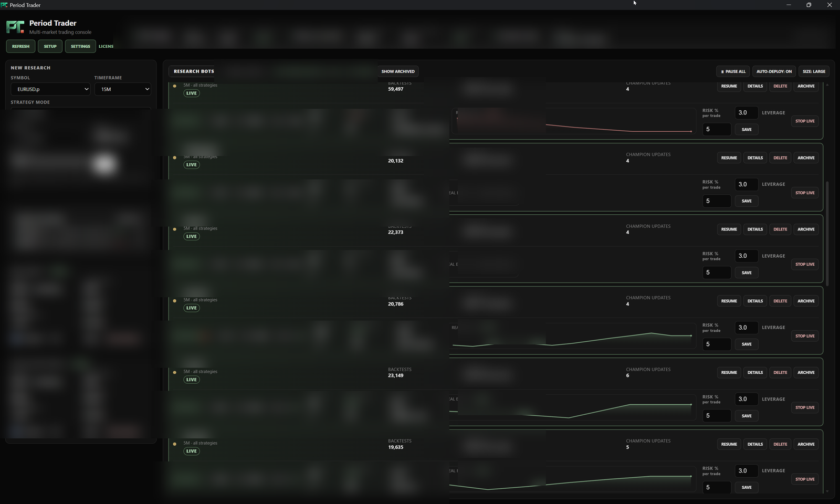The image size is (840, 504).
Task: Stop live trading for 22,373 backtests bot
Action: [x=805, y=265]
